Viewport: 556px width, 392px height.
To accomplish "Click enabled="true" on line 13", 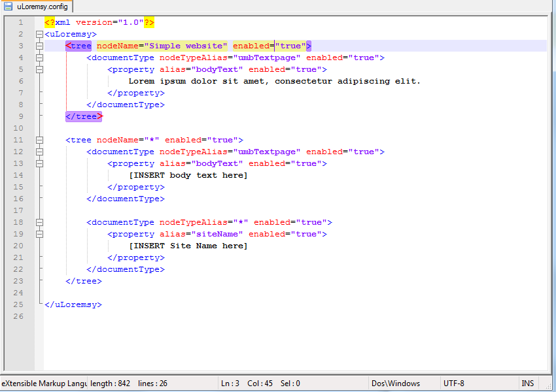I will tap(285, 163).
